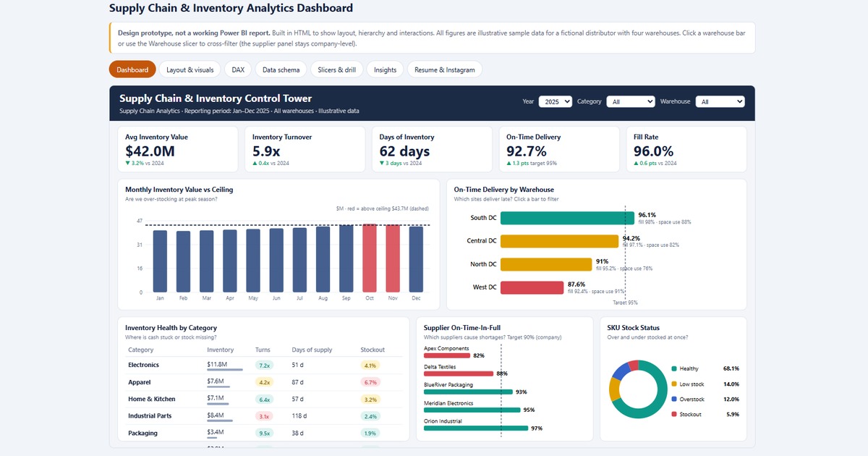The height and width of the screenshot is (456, 868).
Task: Click the $11.8M inventory value
Action: (217, 364)
